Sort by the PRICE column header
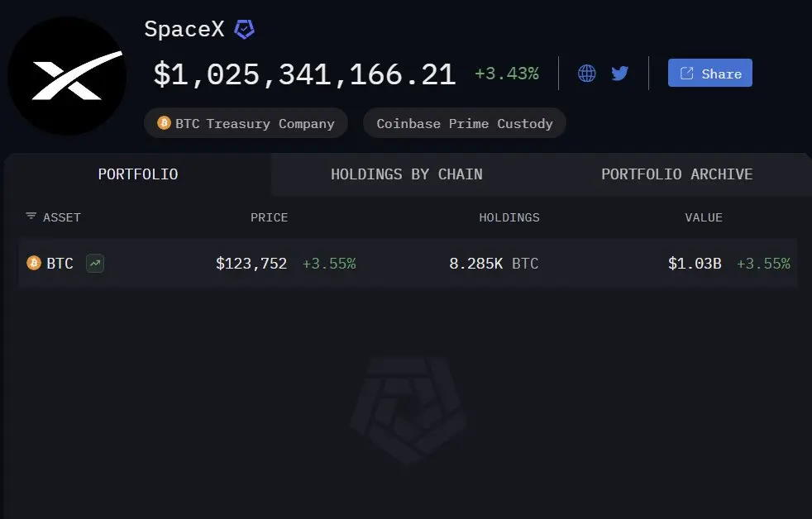This screenshot has height=519, width=812. [x=270, y=217]
